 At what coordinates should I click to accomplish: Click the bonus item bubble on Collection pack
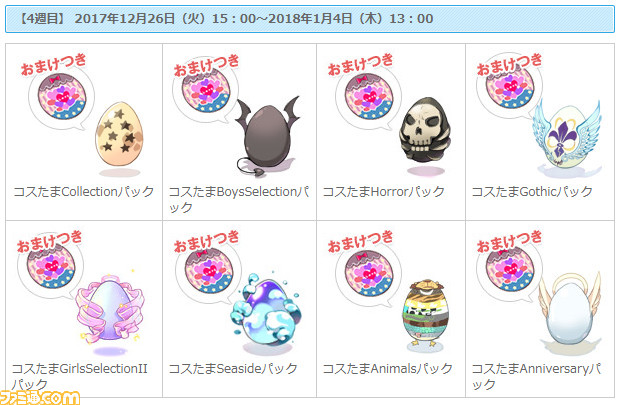coord(59,93)
